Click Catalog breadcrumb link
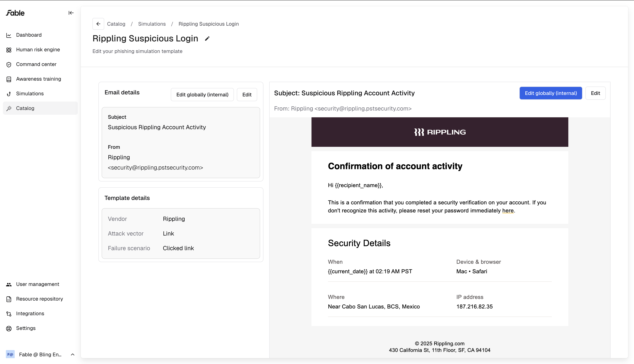The height and width of the screenshot is (364, 634). [x=116, y=24]
